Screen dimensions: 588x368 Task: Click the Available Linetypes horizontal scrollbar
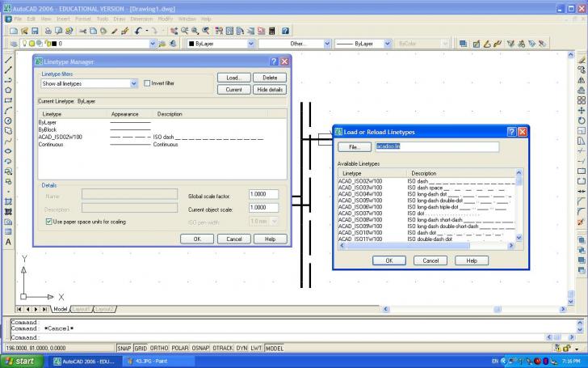pyautogui.click(x=426, y=246)
